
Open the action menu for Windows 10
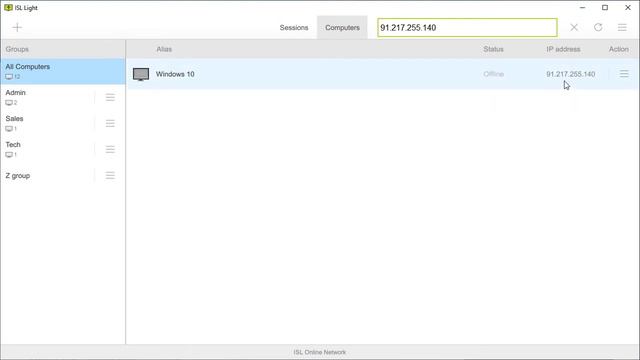coord(624,74)
